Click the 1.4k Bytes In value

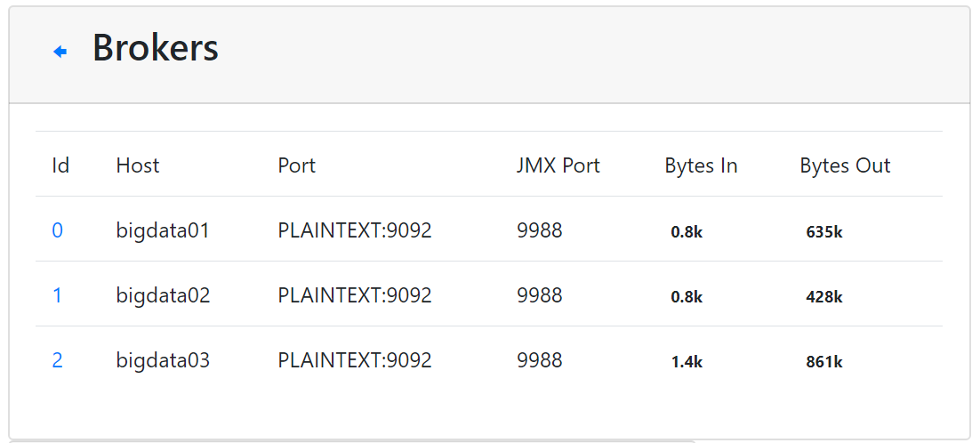(687, 362)
